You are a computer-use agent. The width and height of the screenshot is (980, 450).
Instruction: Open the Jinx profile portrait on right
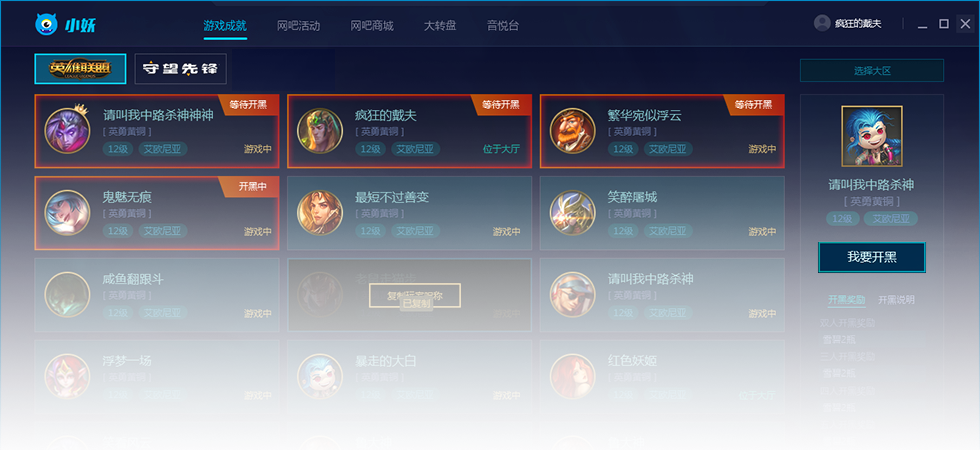click(872, 136)
